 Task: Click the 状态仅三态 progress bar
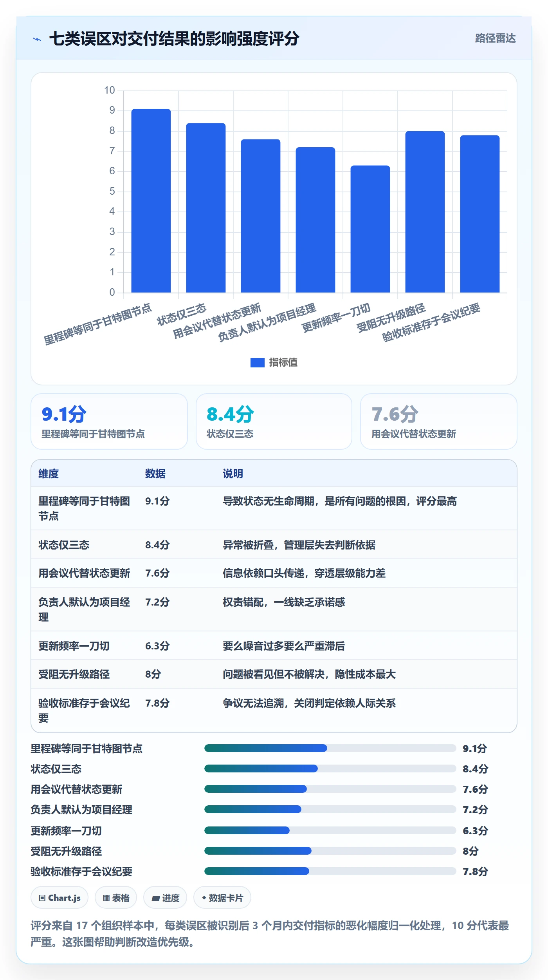coord(330,768)
